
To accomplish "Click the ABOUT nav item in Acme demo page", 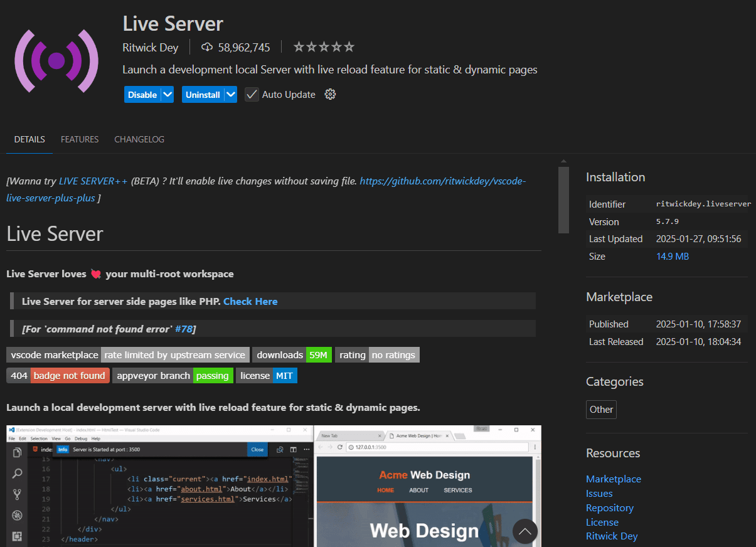I will pos(418,490).
